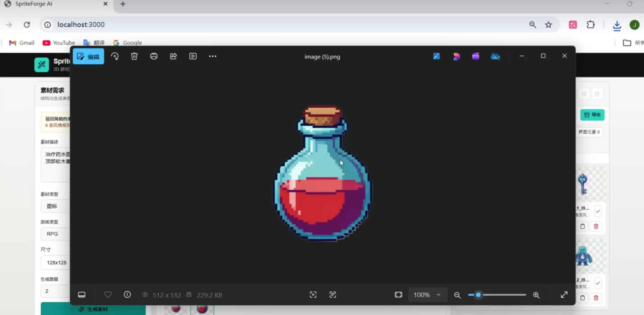Open the RPG game type dropdown
Screen dimensions: 644x315
(55, 234)
